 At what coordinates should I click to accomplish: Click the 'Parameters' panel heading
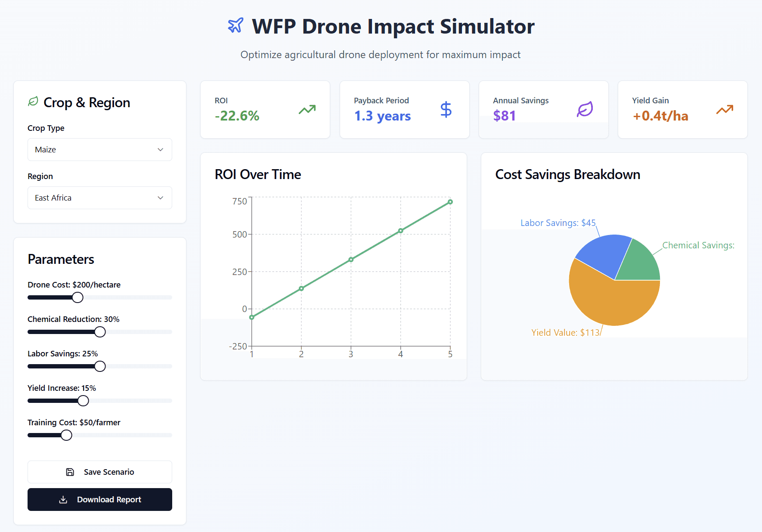tap(61, 260)
